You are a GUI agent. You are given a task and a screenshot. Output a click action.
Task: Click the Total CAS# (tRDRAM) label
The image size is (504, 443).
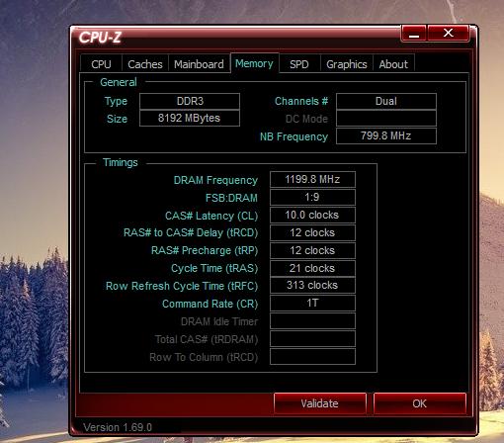click(x=207, y=339)
